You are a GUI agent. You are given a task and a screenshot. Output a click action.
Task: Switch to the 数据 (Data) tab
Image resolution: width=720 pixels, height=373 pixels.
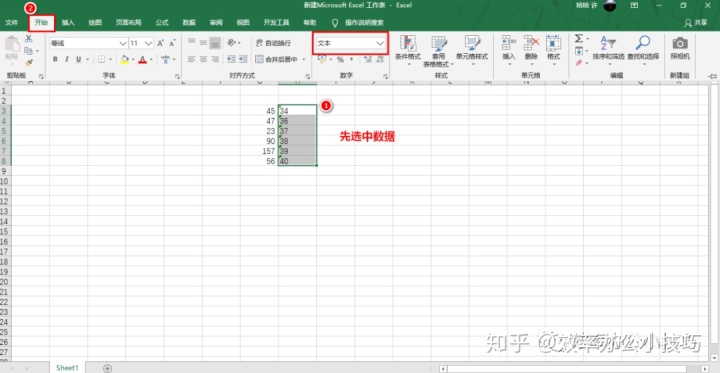pos(189,23)
